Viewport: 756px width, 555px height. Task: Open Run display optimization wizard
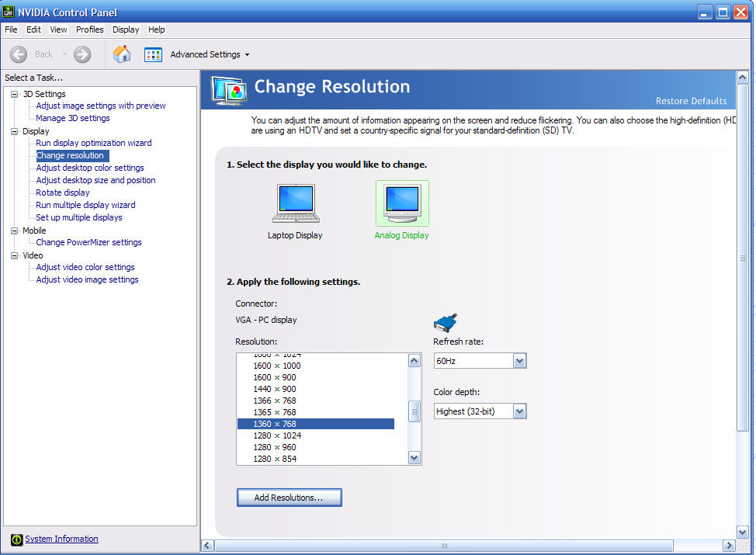pyautogui.click(x=94, y=143)
